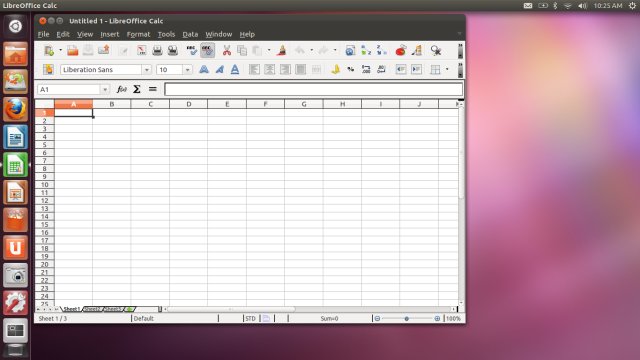Toggle AutoSpellcheck off

coord(207,50)
